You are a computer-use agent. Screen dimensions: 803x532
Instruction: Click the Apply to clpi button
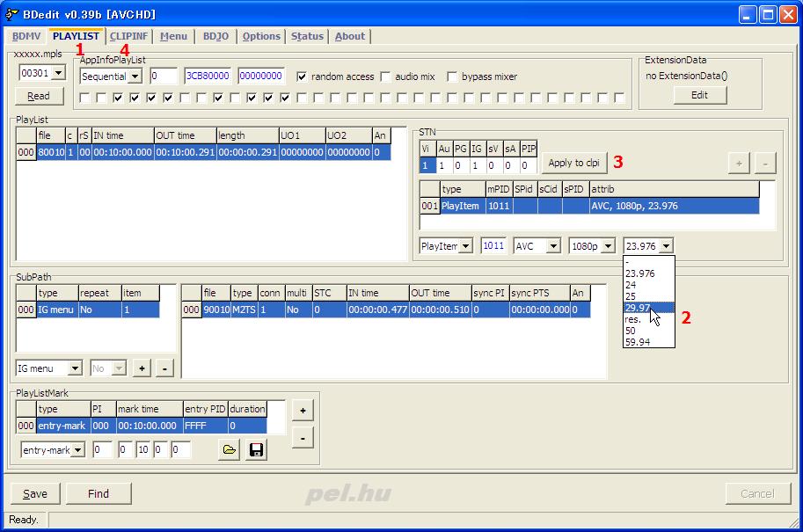573,163
